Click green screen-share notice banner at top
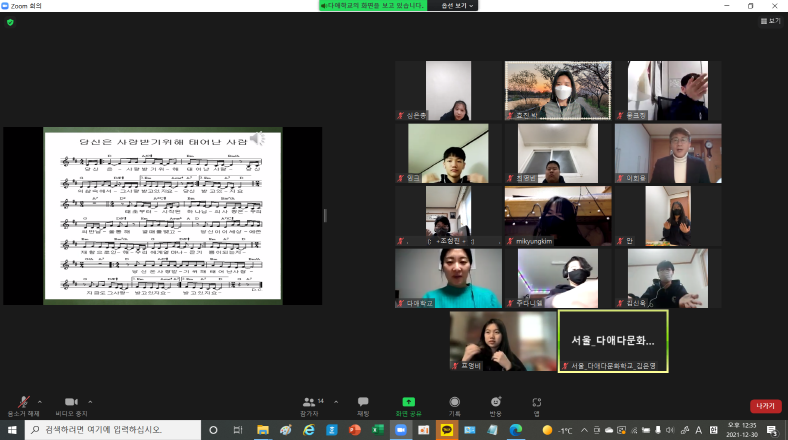Screen dimensions: 788x440 (x=373, y=6)
